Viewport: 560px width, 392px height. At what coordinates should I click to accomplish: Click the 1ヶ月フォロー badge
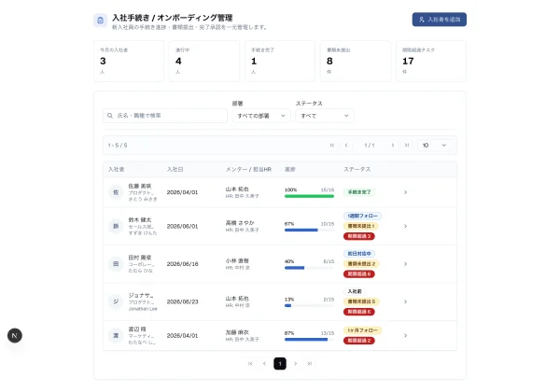[362, 330]
